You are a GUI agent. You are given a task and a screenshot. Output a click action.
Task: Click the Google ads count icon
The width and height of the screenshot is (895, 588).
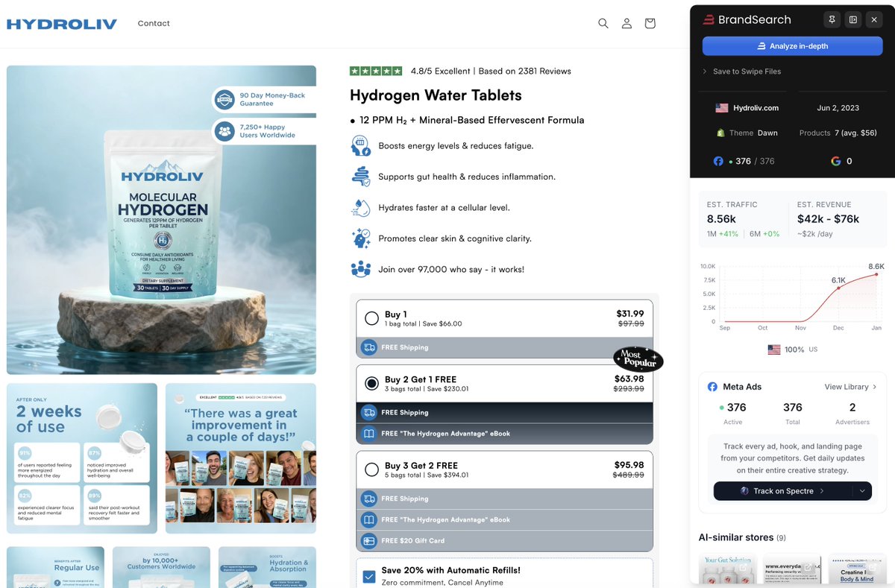[836, 161]
